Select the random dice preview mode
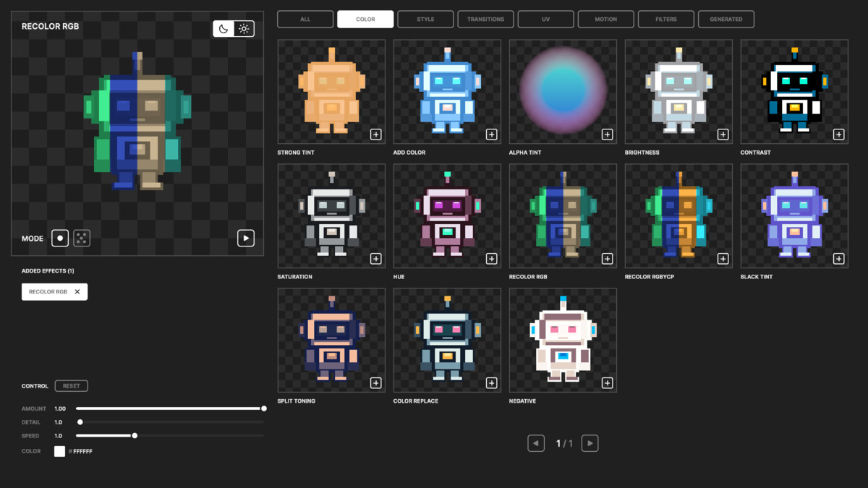This screenshot has height=488, width=868. [x=82, y=239]
